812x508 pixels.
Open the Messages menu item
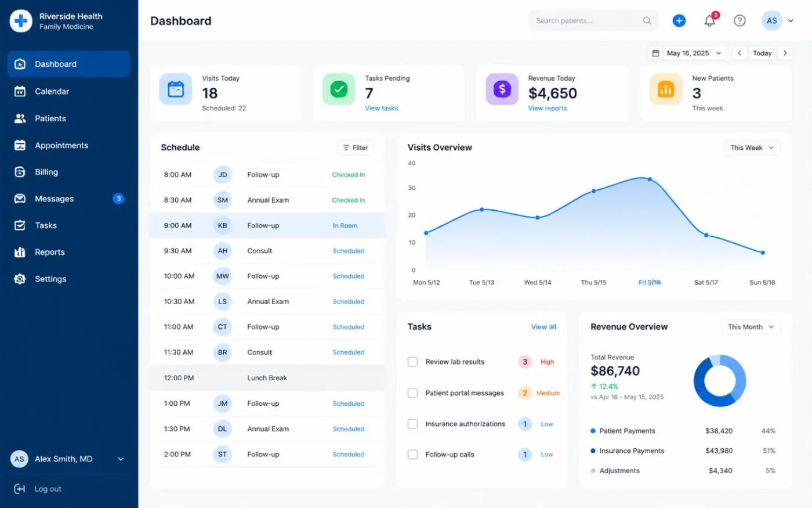click(68, 199)
